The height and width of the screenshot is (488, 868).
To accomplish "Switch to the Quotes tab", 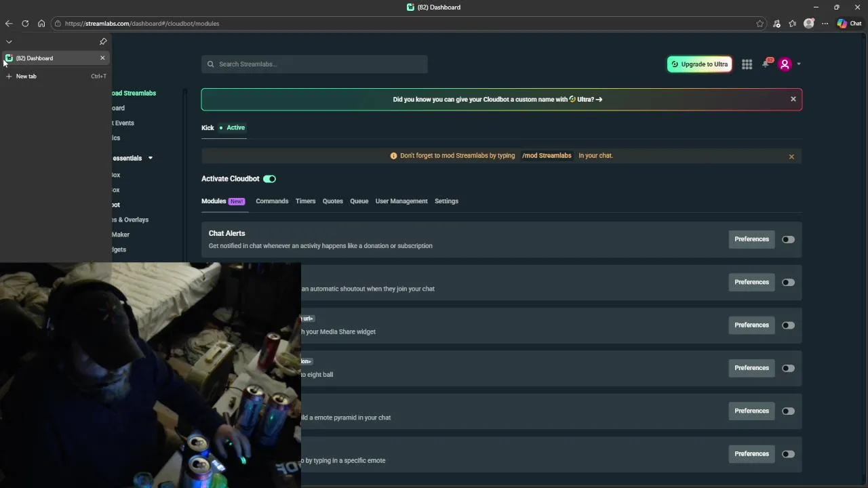I will [x=332, y=201].
